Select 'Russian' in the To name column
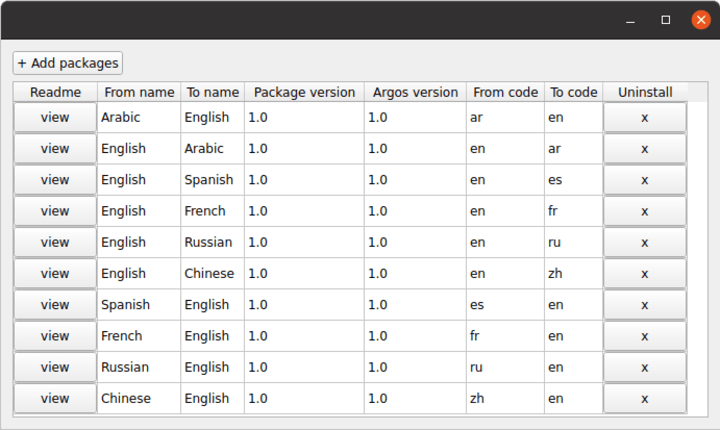This screenshot has height=430, width=720. pos(213,243)
